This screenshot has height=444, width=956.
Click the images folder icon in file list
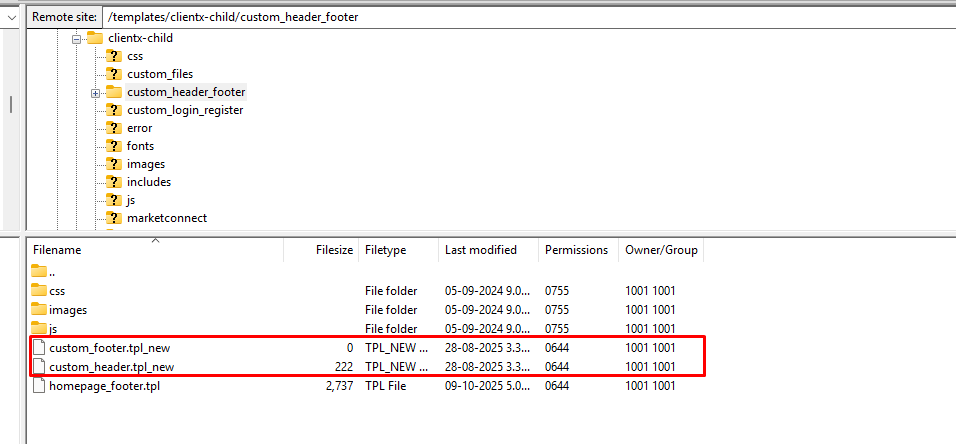(39, 310)
